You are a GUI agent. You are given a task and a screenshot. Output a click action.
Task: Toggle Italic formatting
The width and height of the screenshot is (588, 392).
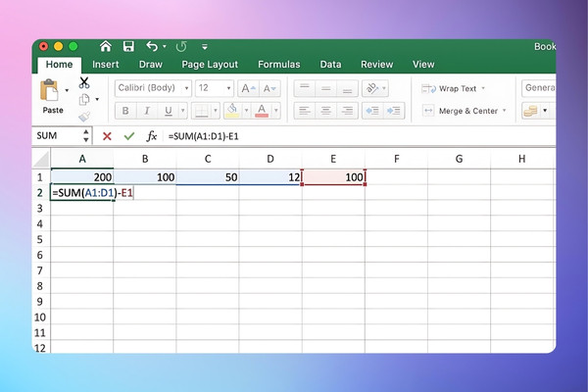(x=147, y=111)
